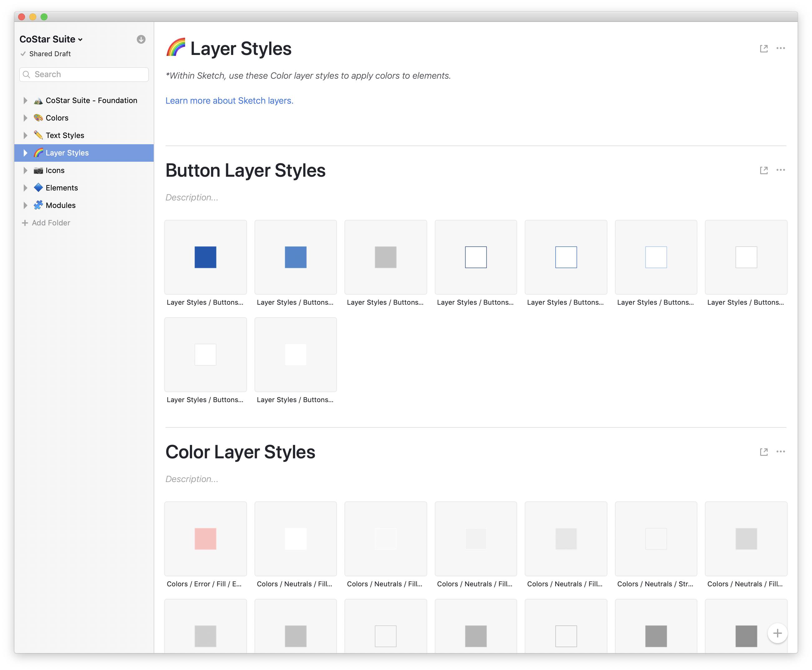This screenshot has height=670, width=812.
Task: Click open-external icon for Button Layer Styles
Action: (763, 170)
